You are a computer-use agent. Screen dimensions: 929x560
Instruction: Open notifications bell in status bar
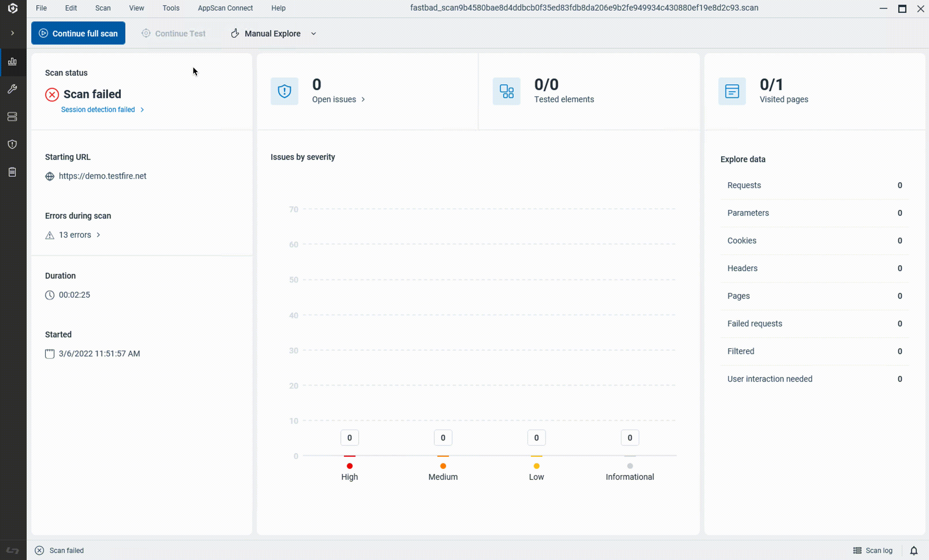tap(913, 550)
